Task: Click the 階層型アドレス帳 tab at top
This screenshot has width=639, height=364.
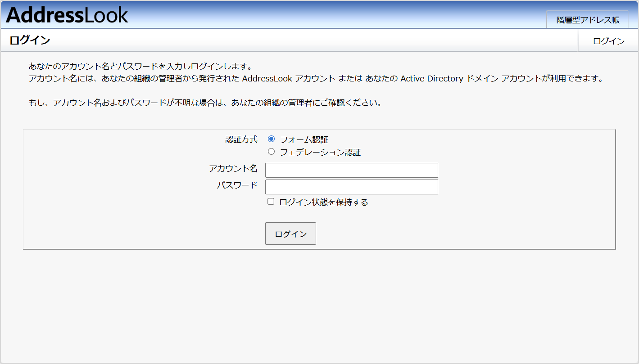Action: tap(587, 19)
